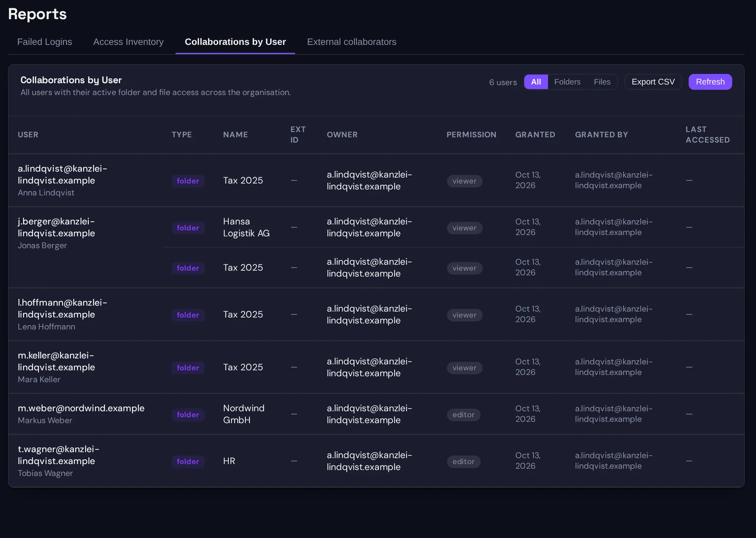
Task: Click the TYPE column header
Action: point(181,135)
